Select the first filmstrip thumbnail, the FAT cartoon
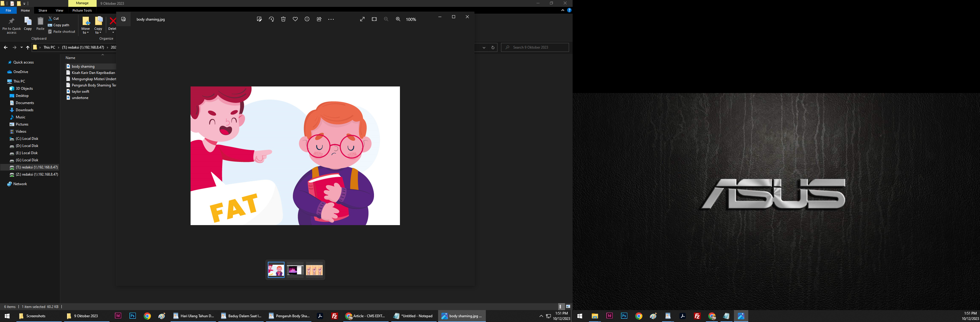Image resolution: width=980 pixels, height=322 pixels. pyautogui.click(x=276, y=270)
